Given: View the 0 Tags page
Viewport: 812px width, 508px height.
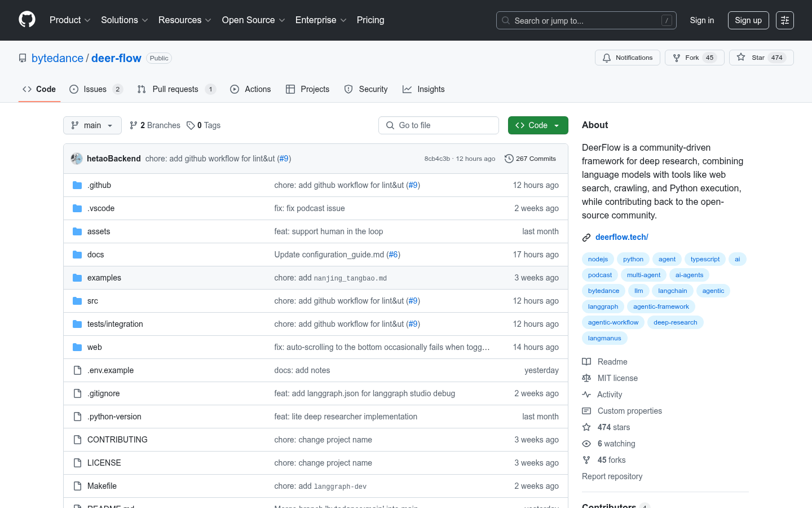Looking at the screenshot, I should coord(204,125).
